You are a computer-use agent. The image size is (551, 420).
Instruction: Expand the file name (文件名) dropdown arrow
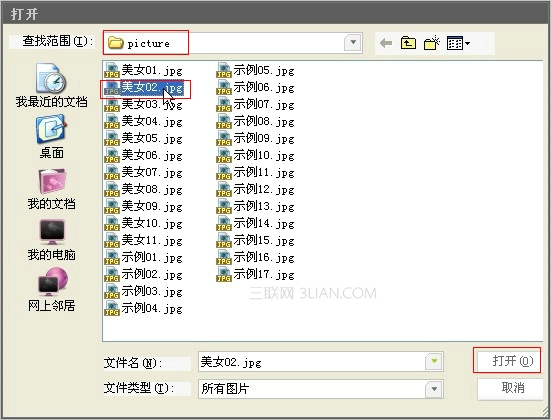pos(434,361)
